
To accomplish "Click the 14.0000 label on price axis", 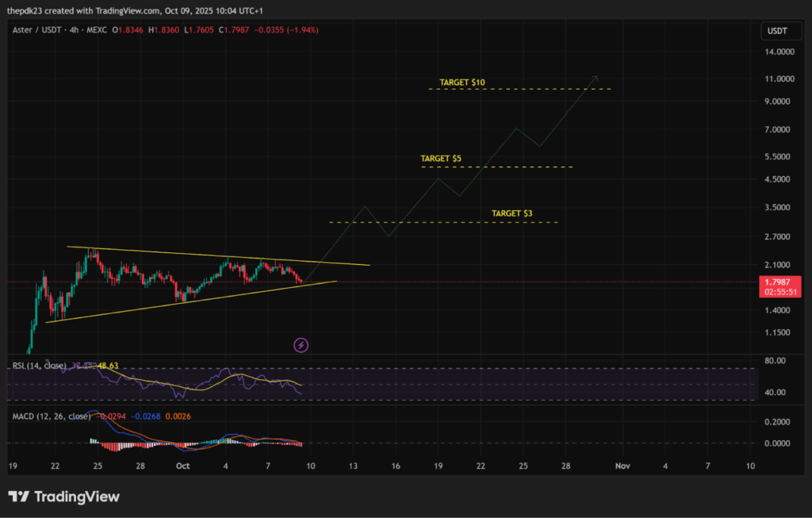I will [779, 52].
